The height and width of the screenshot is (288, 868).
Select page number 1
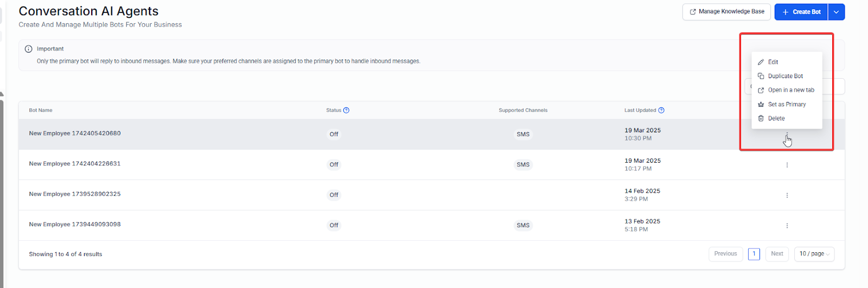[x=754, y=254]
